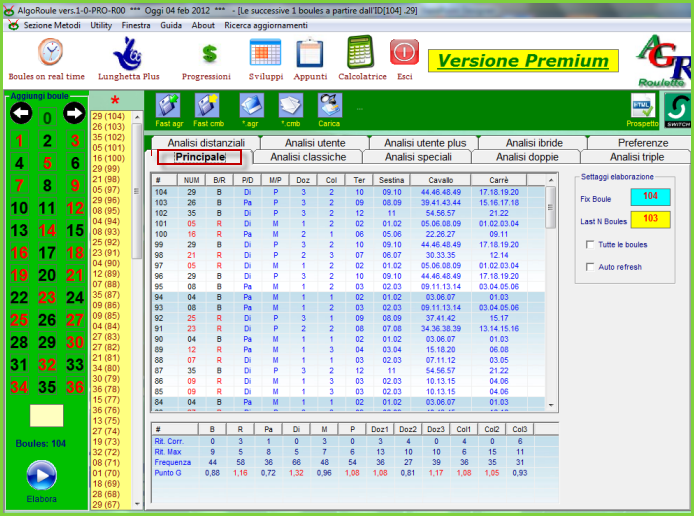The image size is (694, 516).
Task: Click the Elaborate play button
Action: [42, 475]
